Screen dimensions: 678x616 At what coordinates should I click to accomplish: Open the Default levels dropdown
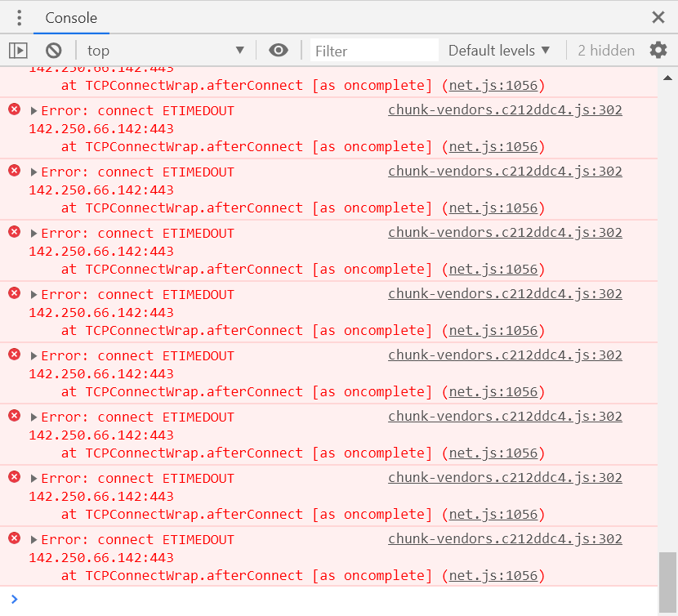499,51
